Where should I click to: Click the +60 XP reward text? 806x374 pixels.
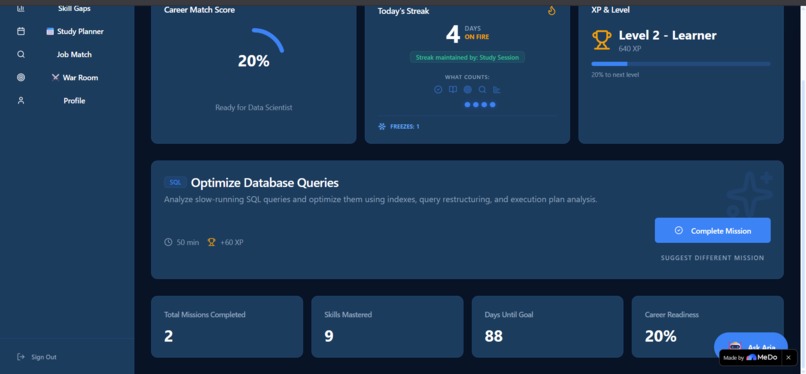pyautogui.click(x=232, y=242)
